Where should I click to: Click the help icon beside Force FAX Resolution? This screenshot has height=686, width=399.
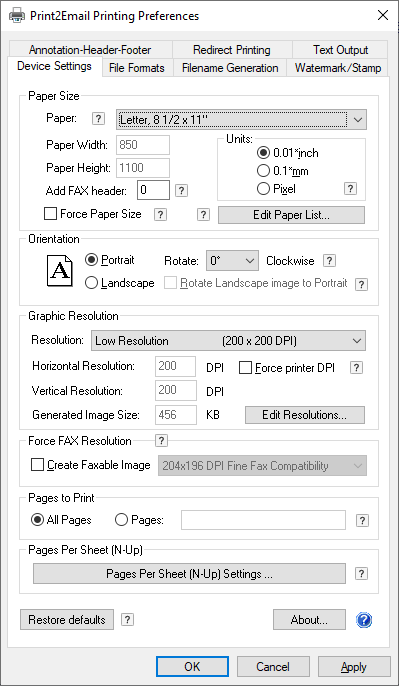point(161,441)
